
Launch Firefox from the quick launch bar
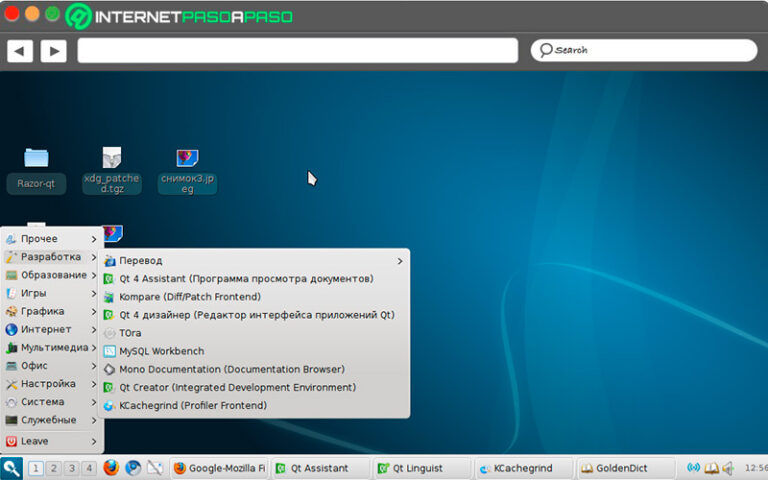pyautogui.click(x=111, y=467)
